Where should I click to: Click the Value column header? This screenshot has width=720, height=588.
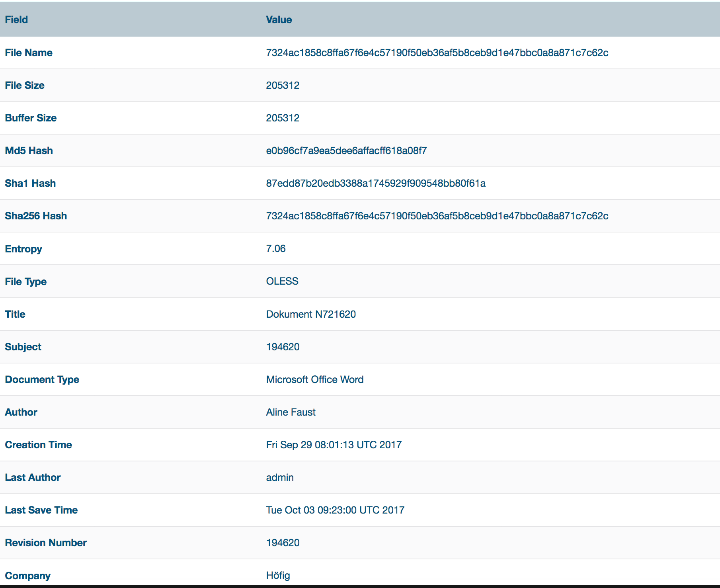pos(279,20)
